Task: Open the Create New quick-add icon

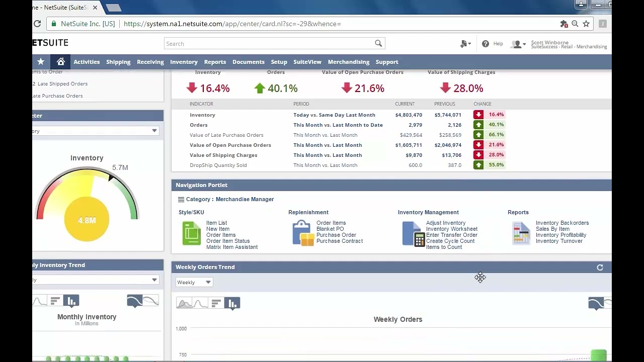Action: pyautogui.click(x=465, y=44)
